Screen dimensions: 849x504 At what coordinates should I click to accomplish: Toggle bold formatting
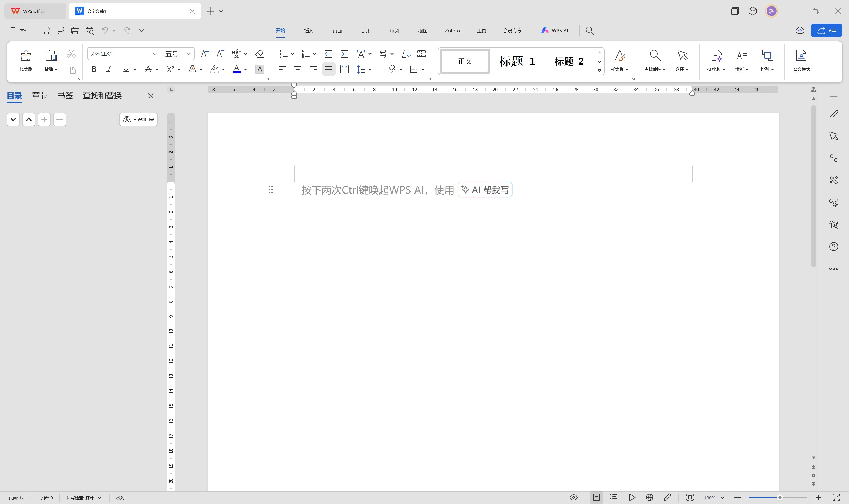click(x=94, y=69)
